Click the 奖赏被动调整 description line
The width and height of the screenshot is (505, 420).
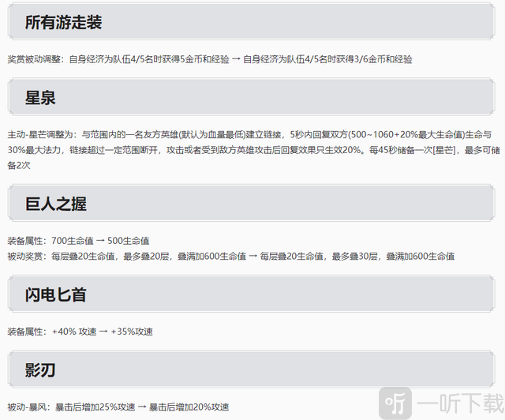click(210, 59)
